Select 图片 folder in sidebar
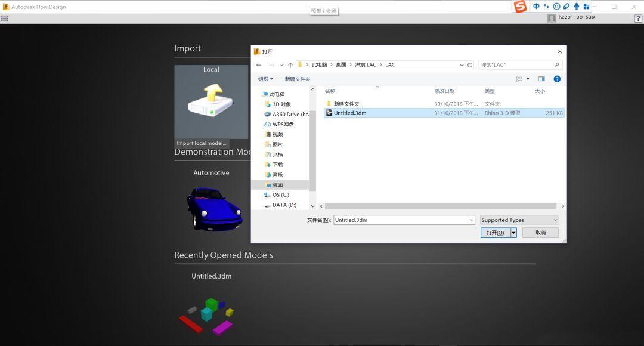 [x=277, y=144]
